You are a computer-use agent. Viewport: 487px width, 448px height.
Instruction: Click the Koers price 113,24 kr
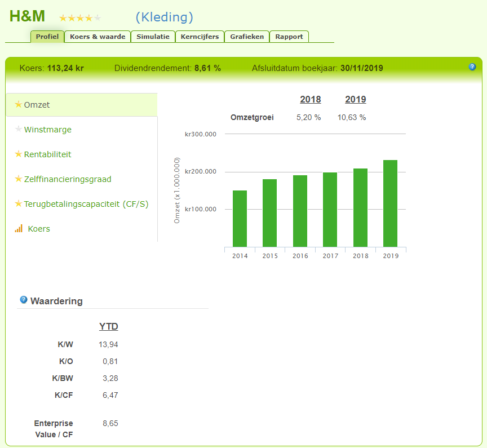(65, 68)
